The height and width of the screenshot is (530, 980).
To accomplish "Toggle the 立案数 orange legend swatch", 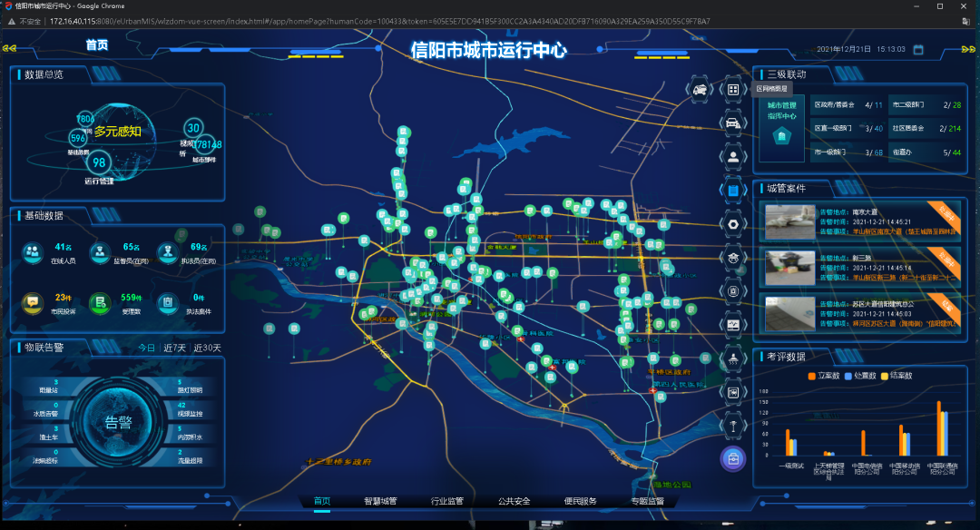I will point(811,376).
